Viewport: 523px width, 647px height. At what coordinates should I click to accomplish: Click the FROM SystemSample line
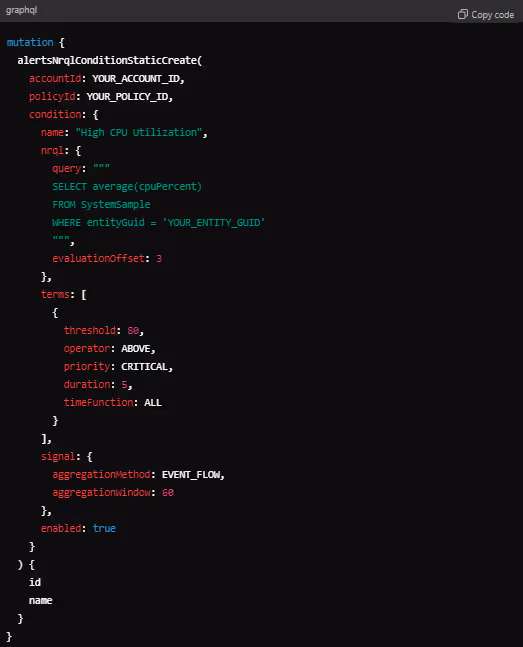point(101,205)
